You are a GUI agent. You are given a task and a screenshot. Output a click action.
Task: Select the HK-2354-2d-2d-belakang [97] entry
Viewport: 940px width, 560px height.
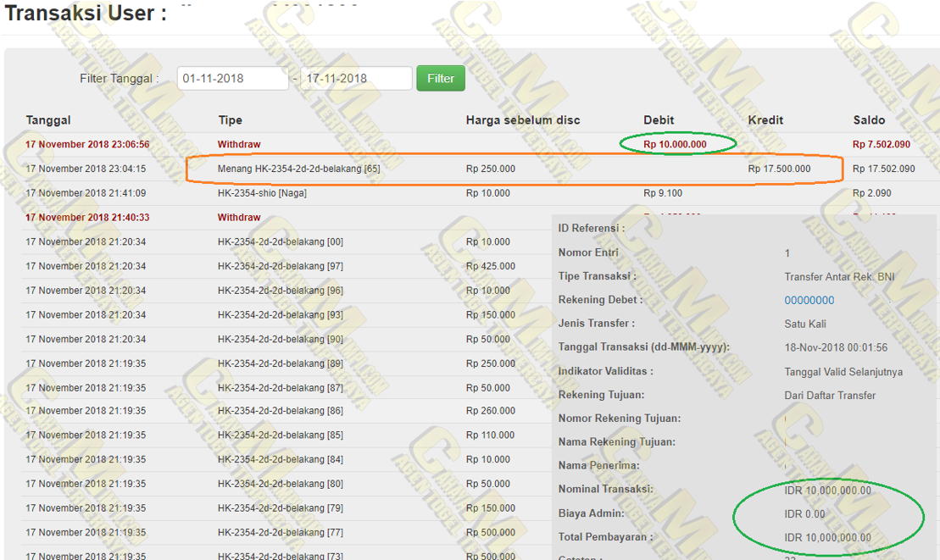tap(280, 266)
